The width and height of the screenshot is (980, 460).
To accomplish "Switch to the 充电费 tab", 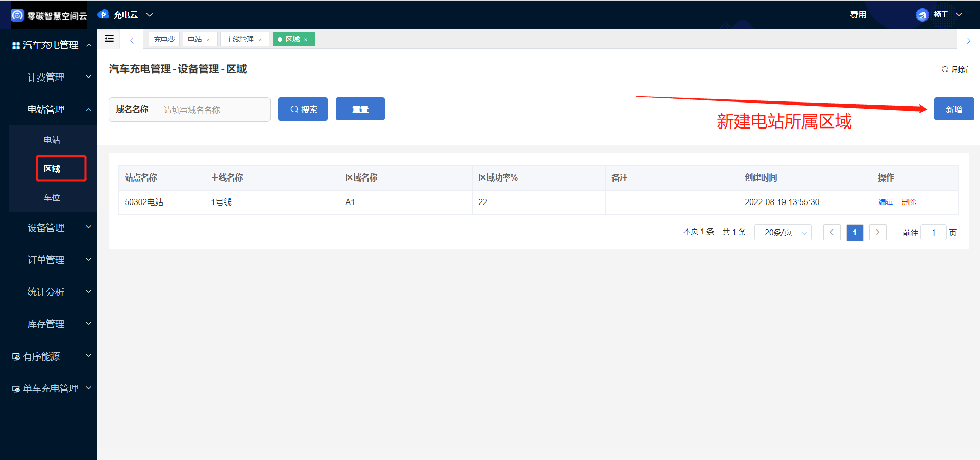I will point(164,39).
